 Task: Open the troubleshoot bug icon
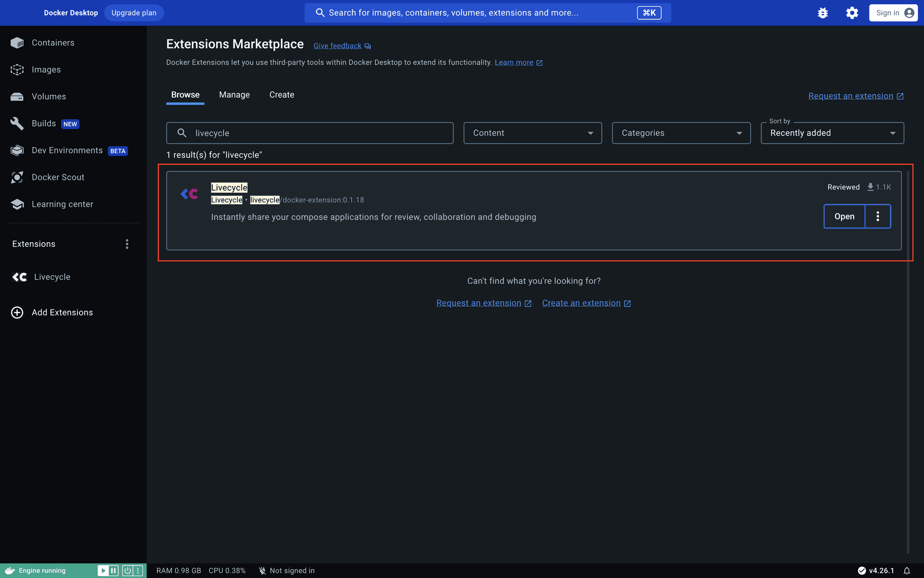coord(823,13)
